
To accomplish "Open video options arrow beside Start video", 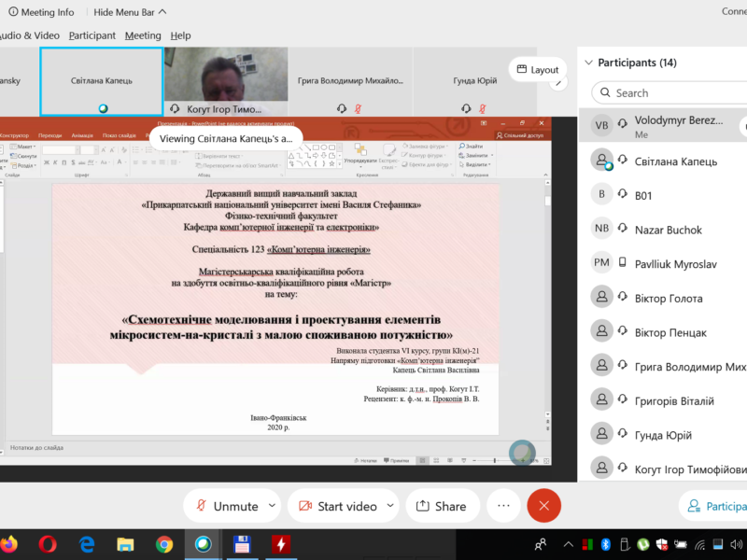I will 390,505.
